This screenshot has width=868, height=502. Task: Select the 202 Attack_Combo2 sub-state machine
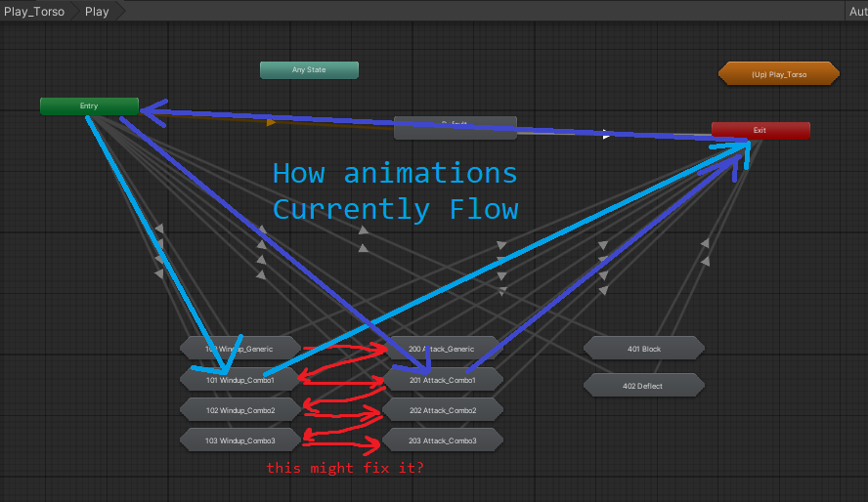(442, 410)
